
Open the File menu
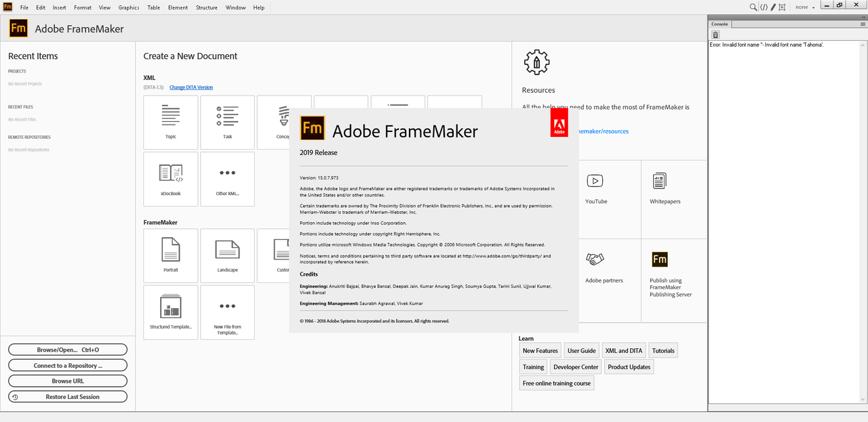coord(24,7)
